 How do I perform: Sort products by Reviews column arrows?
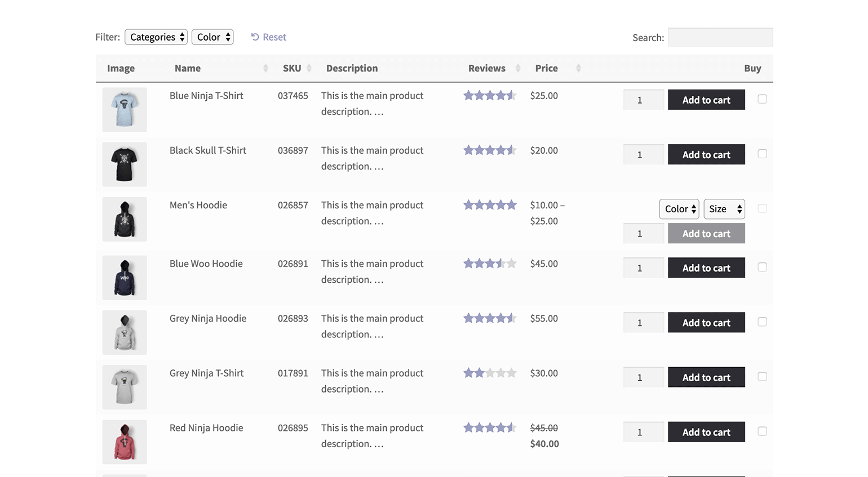coord(517,68)
